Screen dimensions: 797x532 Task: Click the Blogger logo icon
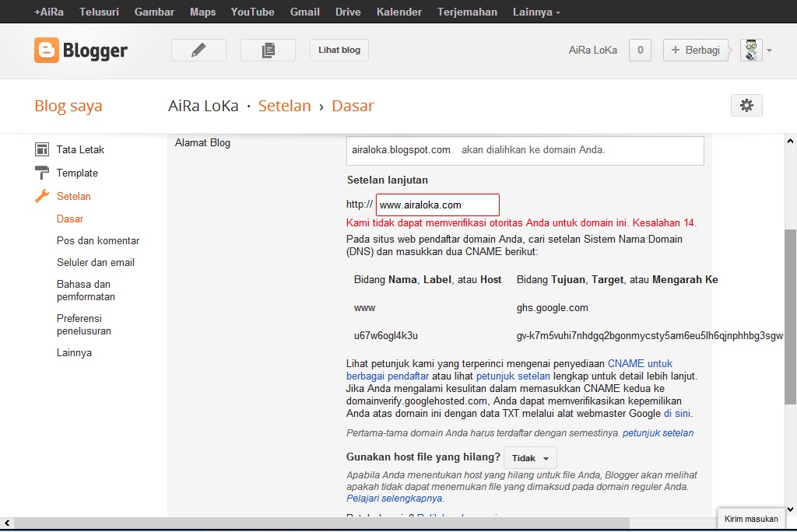click(x=46, y=51)
